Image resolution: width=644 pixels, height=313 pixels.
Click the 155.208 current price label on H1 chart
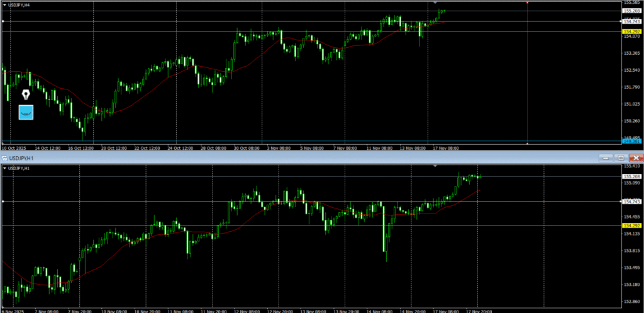[631, 176]
